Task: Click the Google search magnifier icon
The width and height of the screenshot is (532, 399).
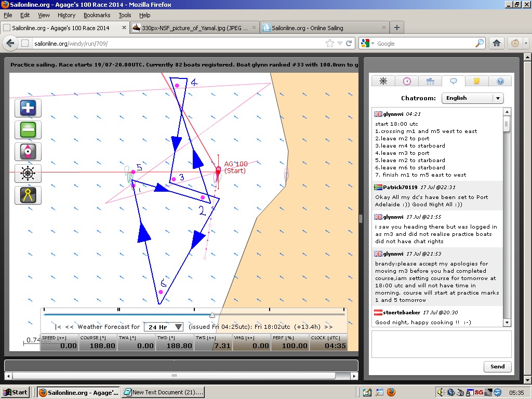Action: (x=480, y=43)
